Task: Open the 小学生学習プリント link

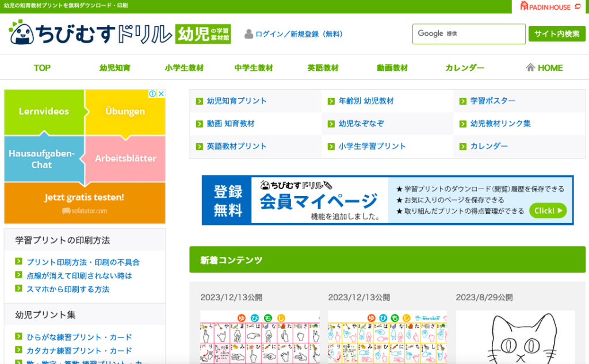Action: coord(372,146)
